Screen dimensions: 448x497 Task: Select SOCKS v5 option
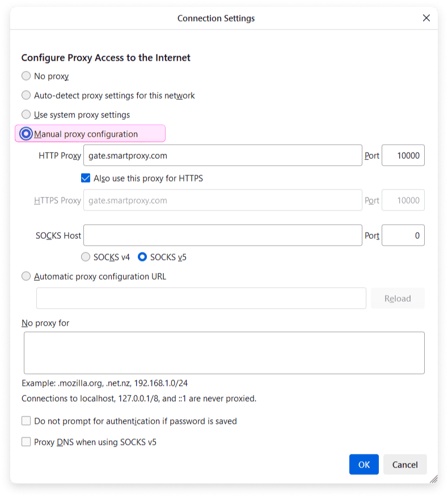(x=142, y=257)
